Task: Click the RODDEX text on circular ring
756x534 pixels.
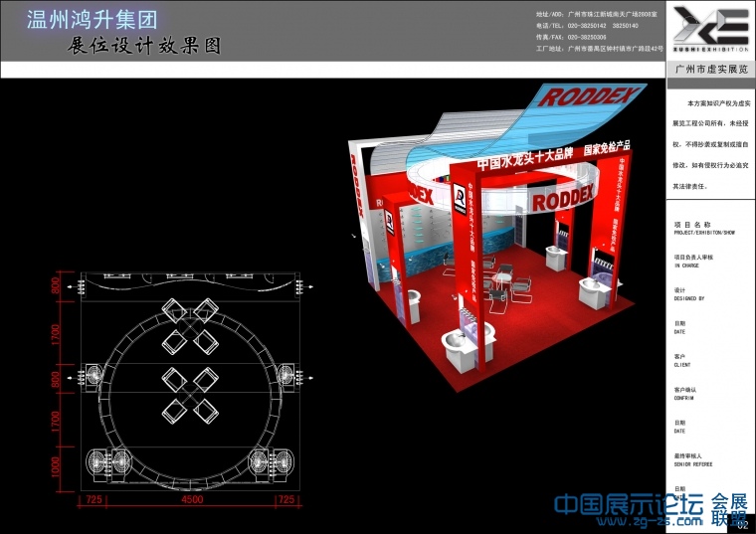Action: [562, 198]
